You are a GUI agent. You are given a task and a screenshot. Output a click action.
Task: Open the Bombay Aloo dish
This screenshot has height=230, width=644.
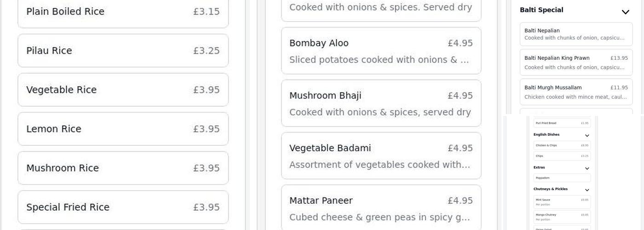[x=381, y=51]
